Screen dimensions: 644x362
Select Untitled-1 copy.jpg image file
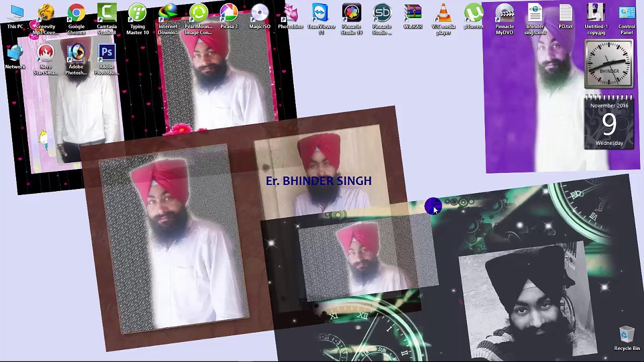(596, 20)
